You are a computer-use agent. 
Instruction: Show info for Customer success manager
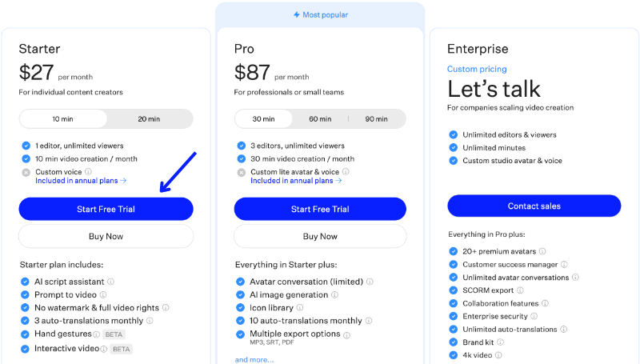[x=564, y=265]
